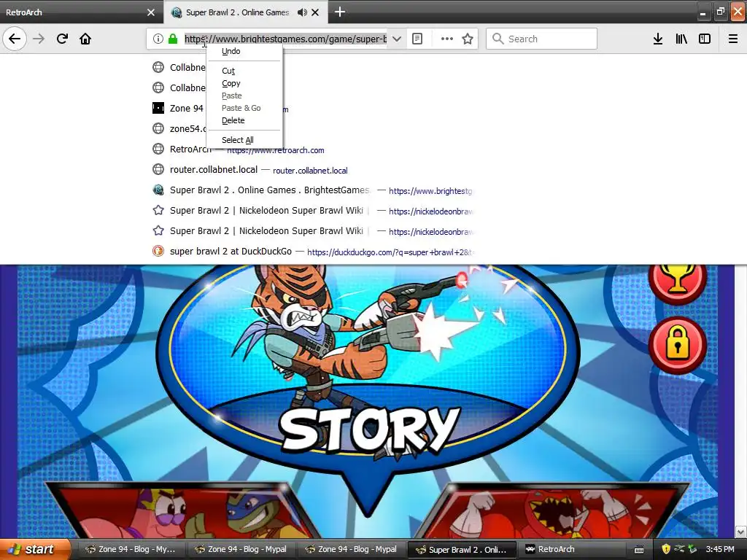747x560 pixels.
Task: Close the RetroArch tab
Action: [151, 12]
